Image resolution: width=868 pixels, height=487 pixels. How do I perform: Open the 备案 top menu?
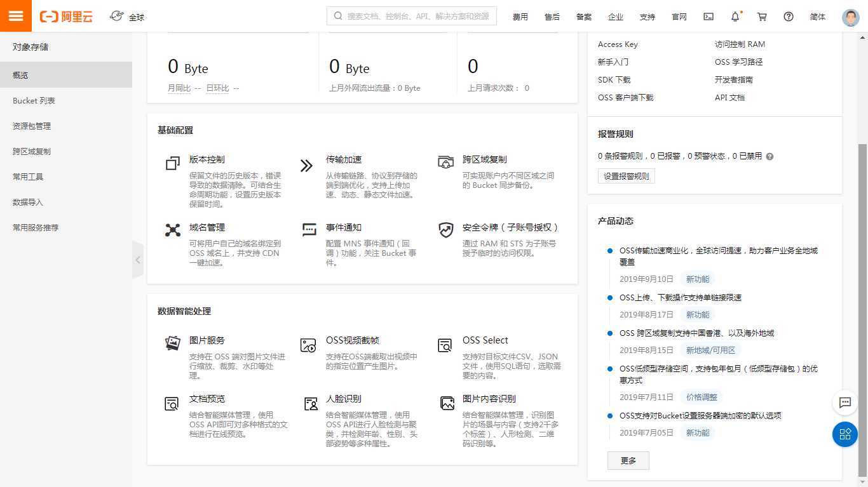point(584,17)
